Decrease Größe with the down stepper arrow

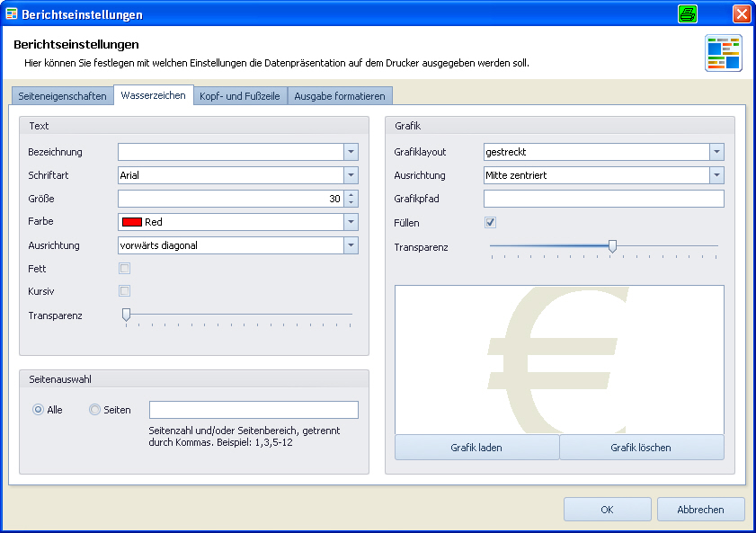coord(351,203)
